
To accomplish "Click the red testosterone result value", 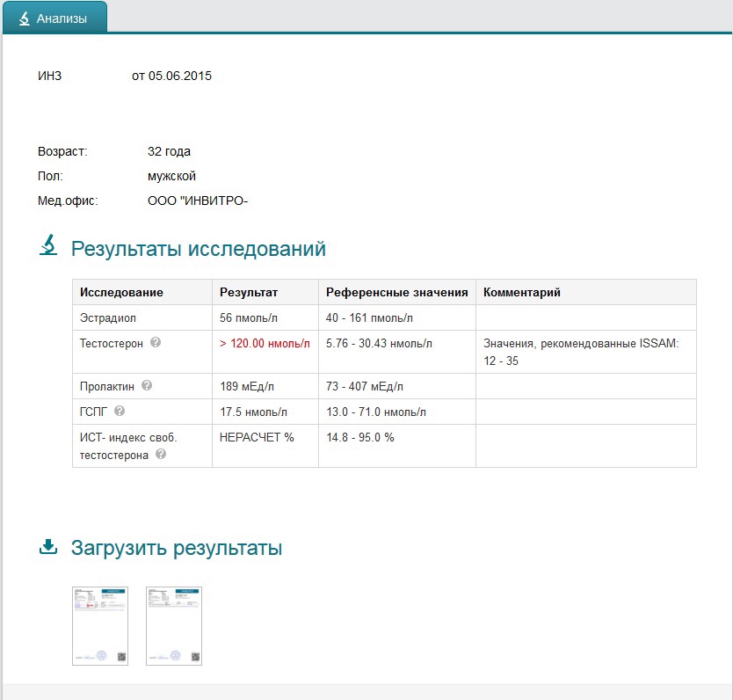I will pyautogui.click(x=265, y=343).
